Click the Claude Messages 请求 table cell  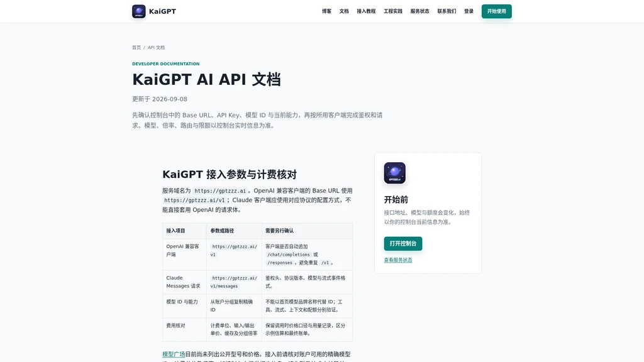[x=184, y=282]
